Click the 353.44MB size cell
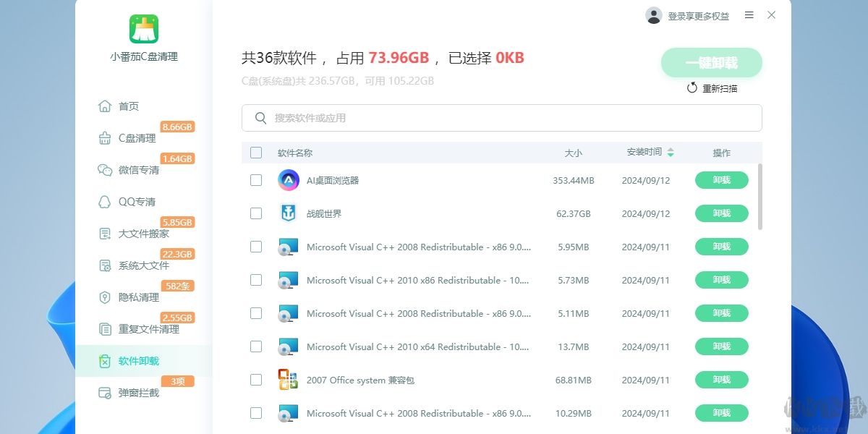Viewport: 868px width, 434px height. coord(574,181)
